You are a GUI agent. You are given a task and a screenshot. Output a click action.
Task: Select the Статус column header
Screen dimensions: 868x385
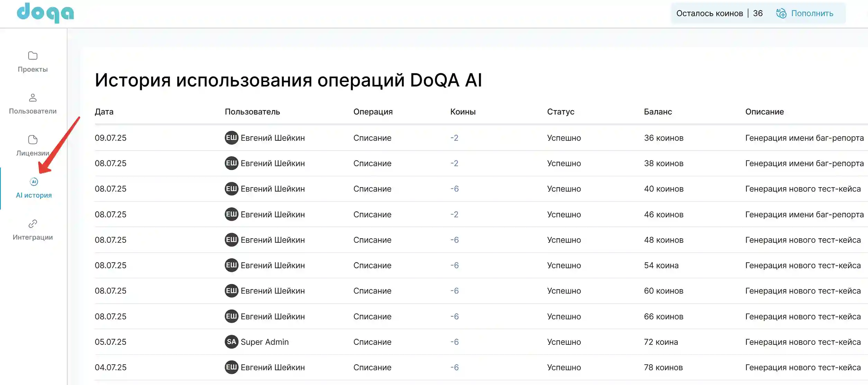pos(561,111)
